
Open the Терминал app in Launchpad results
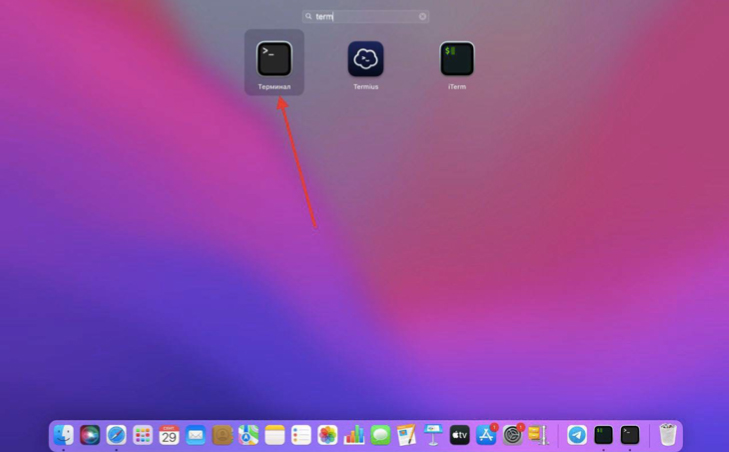coord(274,59)
